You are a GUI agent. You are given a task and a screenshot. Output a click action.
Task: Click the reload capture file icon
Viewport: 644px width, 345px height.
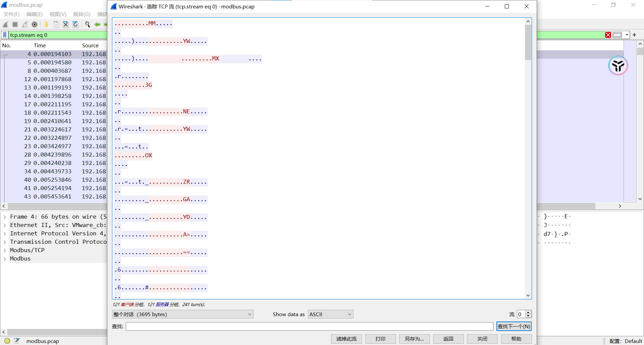(75, 24)
